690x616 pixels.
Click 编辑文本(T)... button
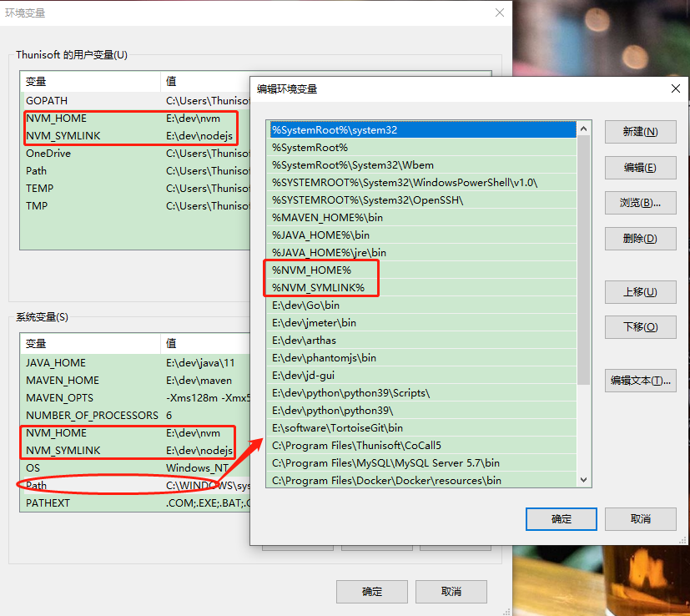[640, 381]
